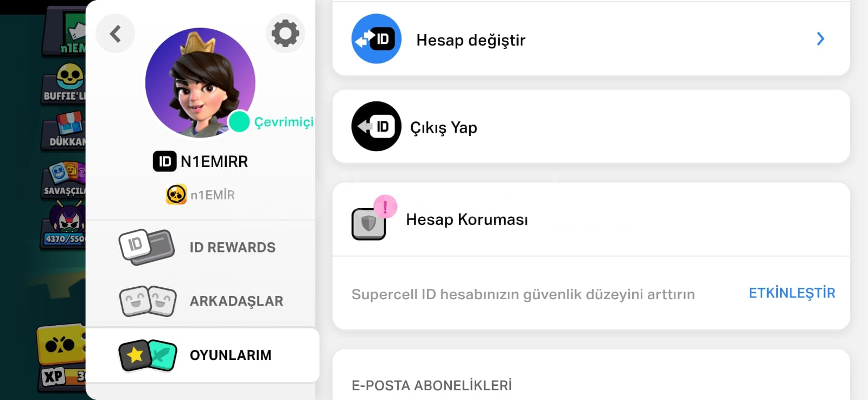The image size is (868, 400).
Task: Click the Çıkış Yap logout icon
Action: click(376, 126)
